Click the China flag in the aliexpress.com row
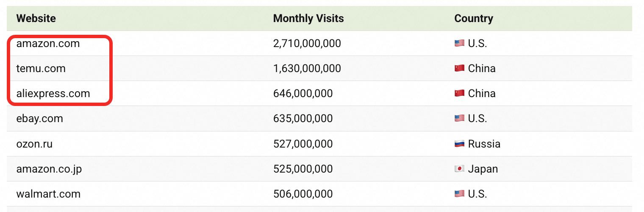The width and height of the screenshot is (644, 212). (x=459, y=93)
